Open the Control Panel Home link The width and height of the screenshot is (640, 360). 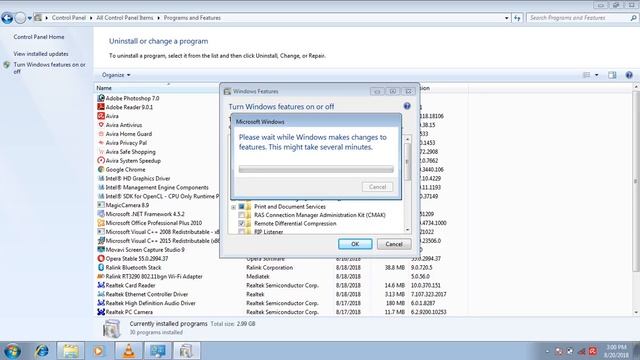coord(39,37)
